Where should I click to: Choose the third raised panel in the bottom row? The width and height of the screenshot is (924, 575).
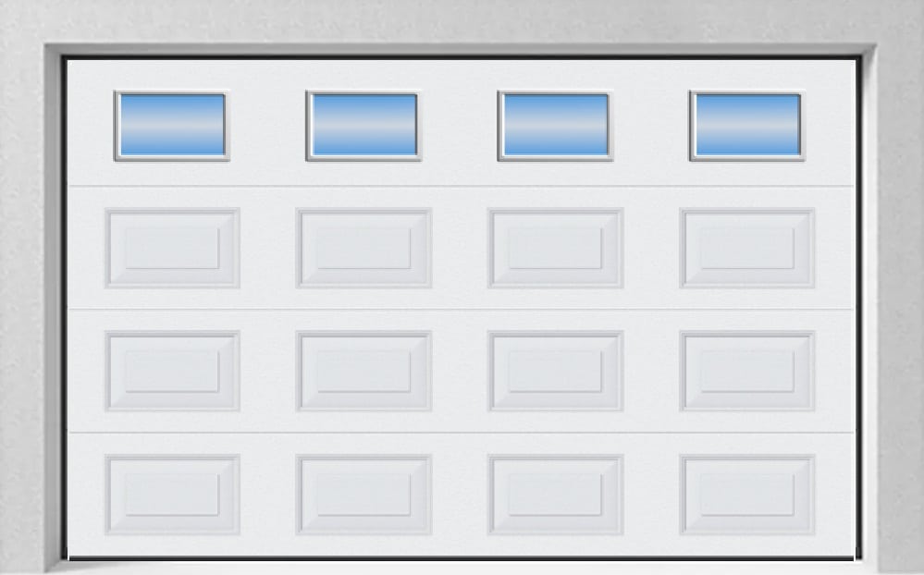pyautogui.click(x=556, y=495)
